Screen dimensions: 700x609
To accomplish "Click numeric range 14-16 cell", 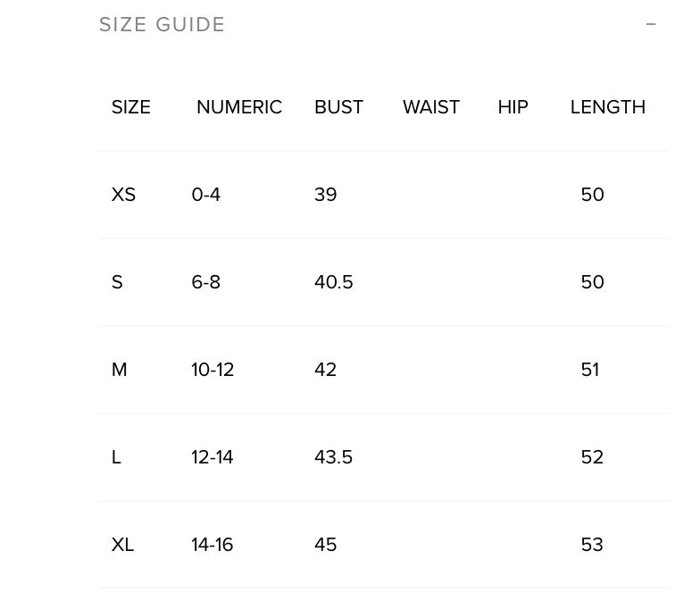I will tap(212, 545).
